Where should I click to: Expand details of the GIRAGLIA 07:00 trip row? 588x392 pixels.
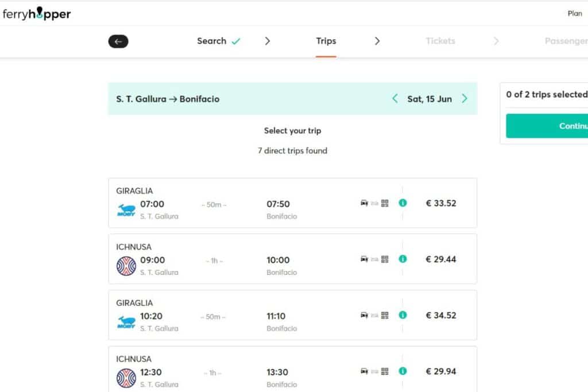[258, 203]
